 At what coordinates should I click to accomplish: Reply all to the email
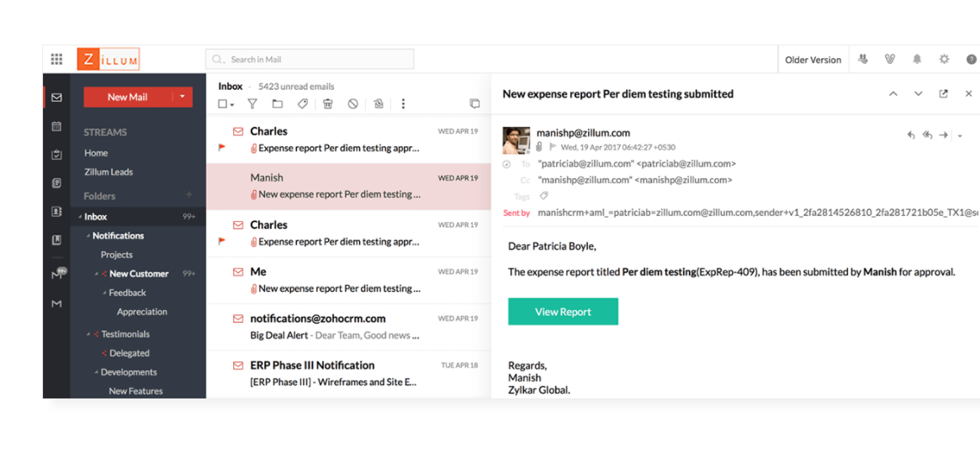coord(928,135)
